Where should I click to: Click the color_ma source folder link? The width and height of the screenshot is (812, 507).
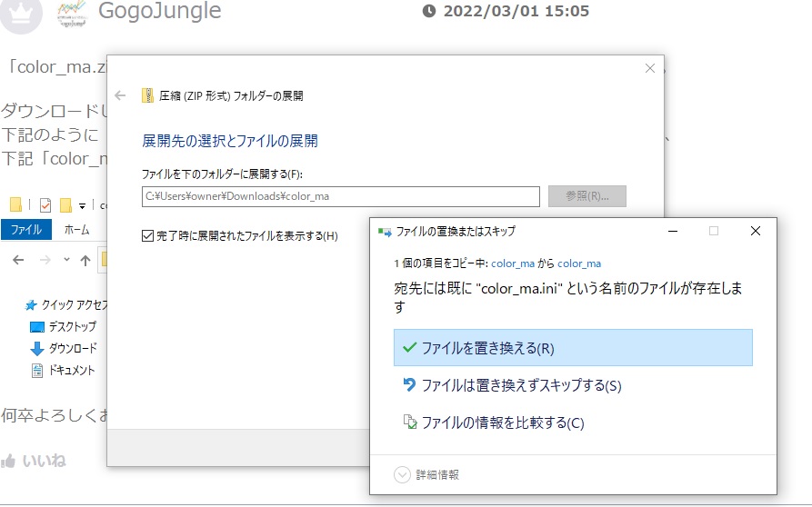coord(512,263)
